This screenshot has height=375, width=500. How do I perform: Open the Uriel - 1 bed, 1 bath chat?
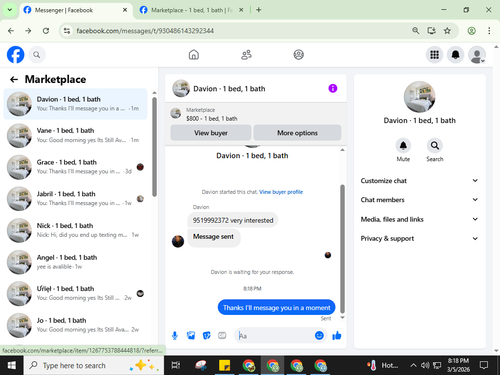click(x=75, y=293)
